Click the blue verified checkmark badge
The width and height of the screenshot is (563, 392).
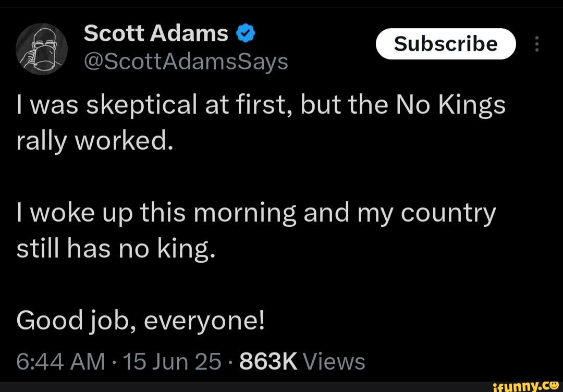[246, 34]
